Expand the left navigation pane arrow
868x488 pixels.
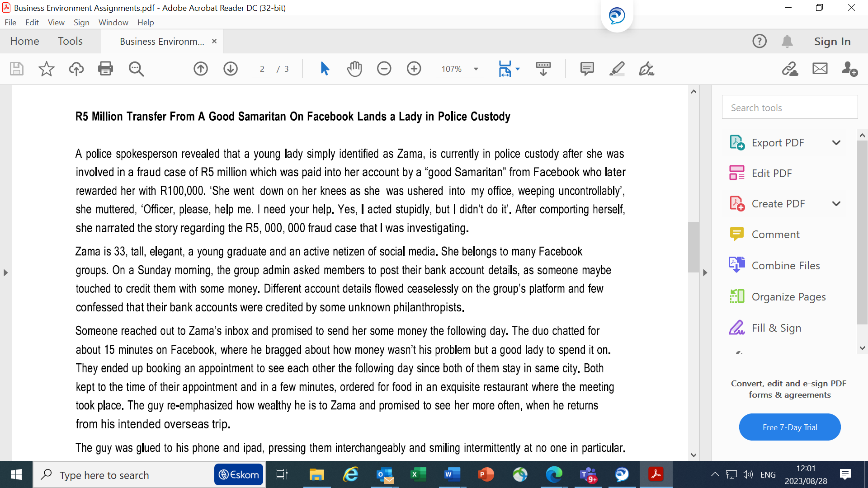(x=5, y=272)
